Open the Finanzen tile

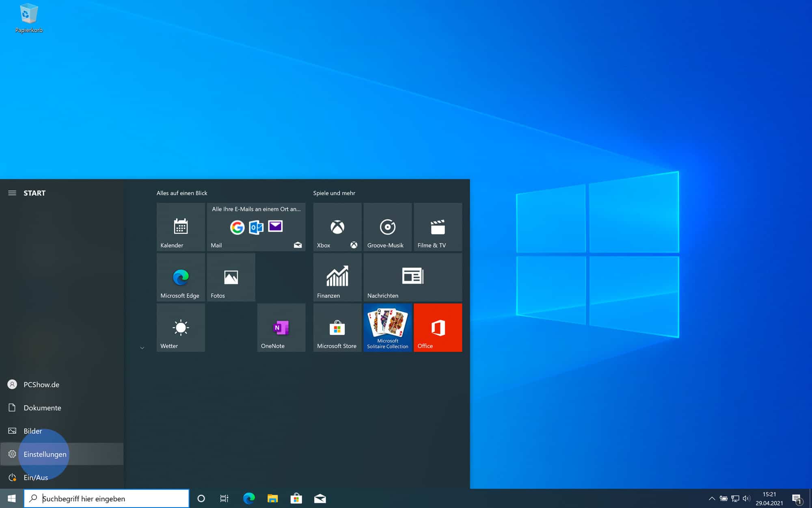337,277
